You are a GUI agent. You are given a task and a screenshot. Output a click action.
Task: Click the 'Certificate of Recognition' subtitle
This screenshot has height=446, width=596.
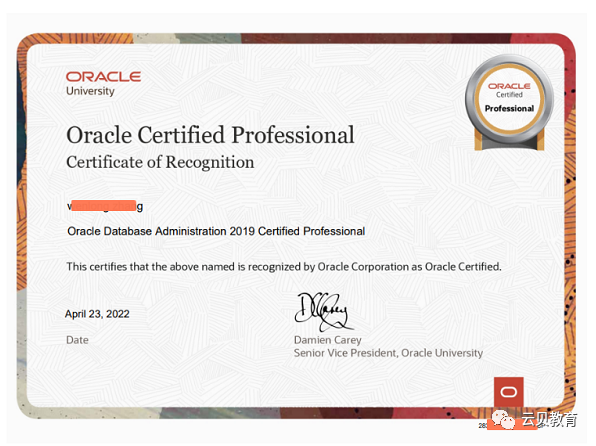coord(160,162)
